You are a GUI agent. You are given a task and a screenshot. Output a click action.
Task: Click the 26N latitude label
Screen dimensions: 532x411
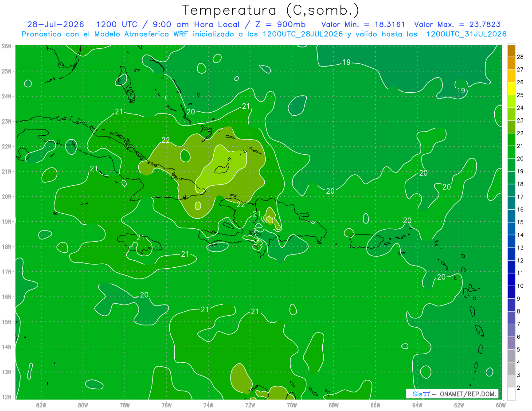click(x=6, y=46)
